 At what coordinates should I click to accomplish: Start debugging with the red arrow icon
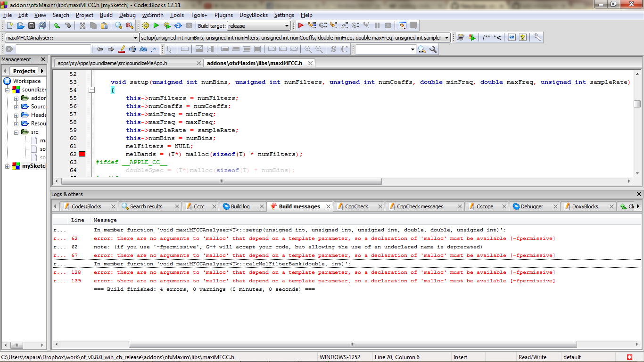click(x=301, y=25)
